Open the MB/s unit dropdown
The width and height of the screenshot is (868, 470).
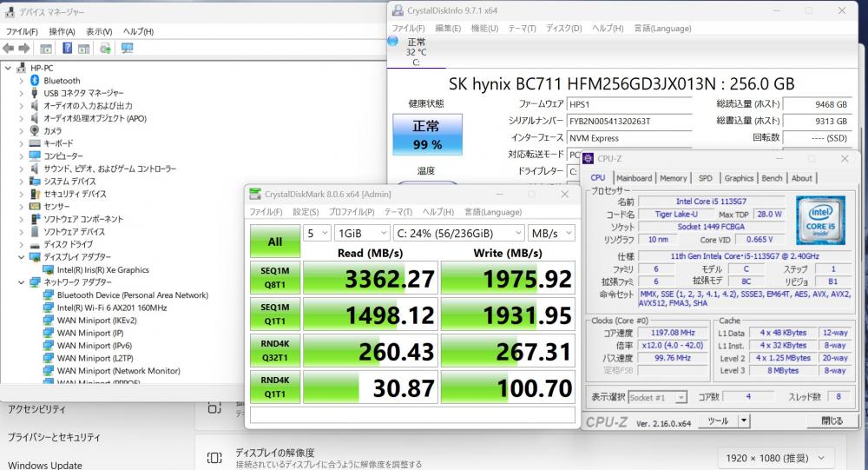[550, 233]
